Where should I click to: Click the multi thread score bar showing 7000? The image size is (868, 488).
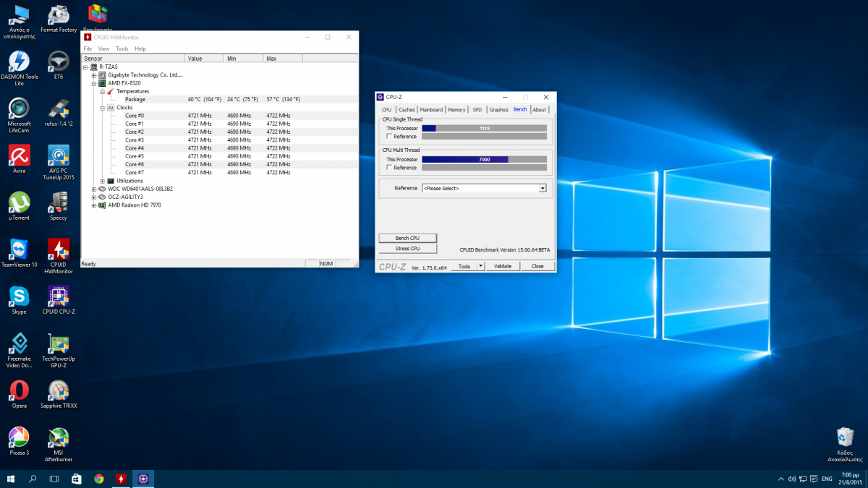[x=484, y=159]
